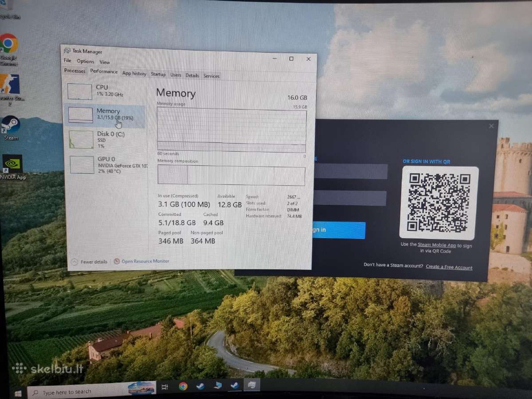Click the Memory usage graph
The height and width of the screenshot is (399, 532).
pos(231,131)
